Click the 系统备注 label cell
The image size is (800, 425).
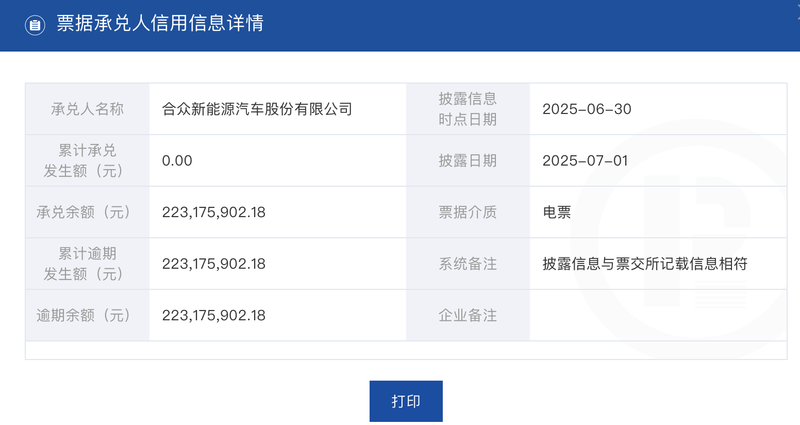click(467, 264)
